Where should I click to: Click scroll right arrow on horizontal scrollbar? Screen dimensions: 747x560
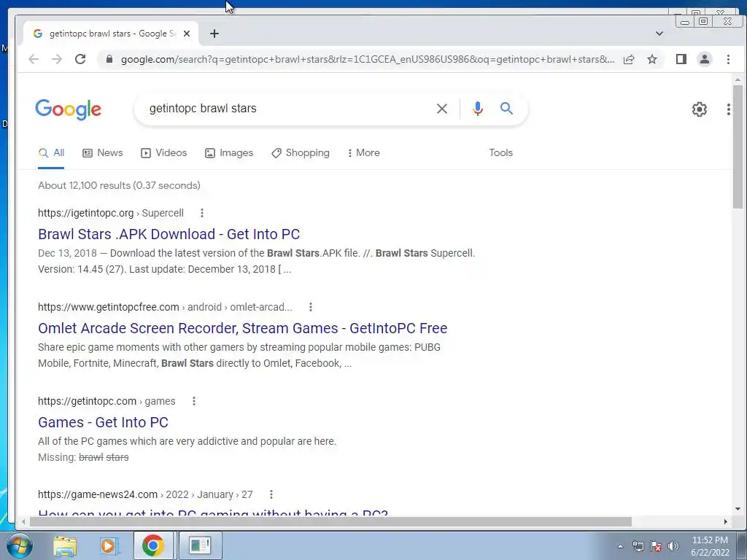725,522
